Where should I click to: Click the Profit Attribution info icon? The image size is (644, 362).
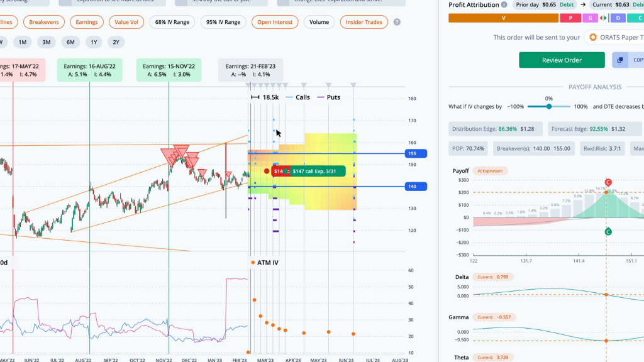pyautogui.click(x=504, y=5)
